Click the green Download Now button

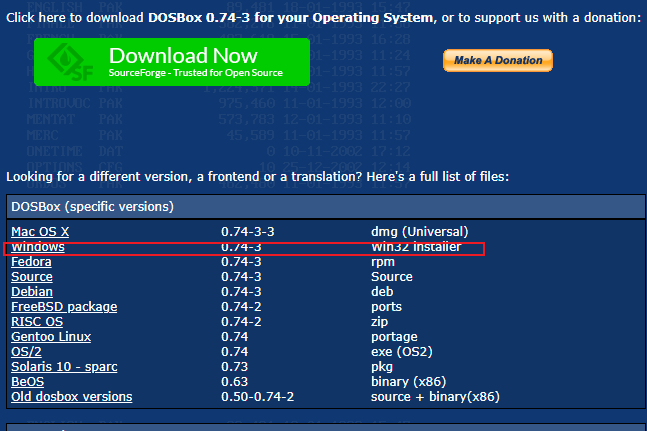(x=172, y=62)
